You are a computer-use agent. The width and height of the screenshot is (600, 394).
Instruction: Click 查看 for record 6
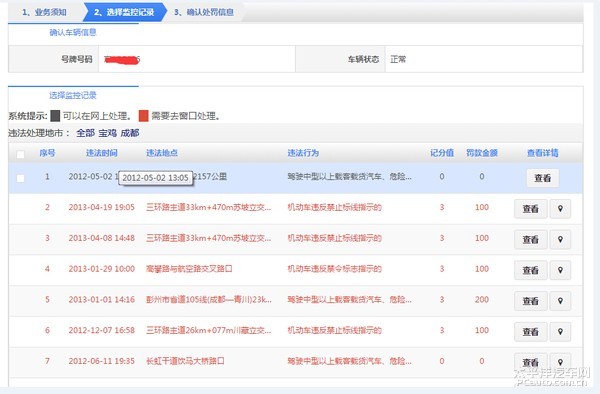[x=531, y=332]
